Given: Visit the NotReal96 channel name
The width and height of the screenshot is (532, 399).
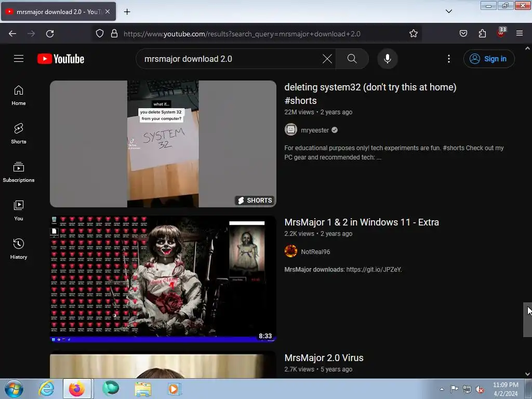Looking at the screenshot, I should 315,252.
